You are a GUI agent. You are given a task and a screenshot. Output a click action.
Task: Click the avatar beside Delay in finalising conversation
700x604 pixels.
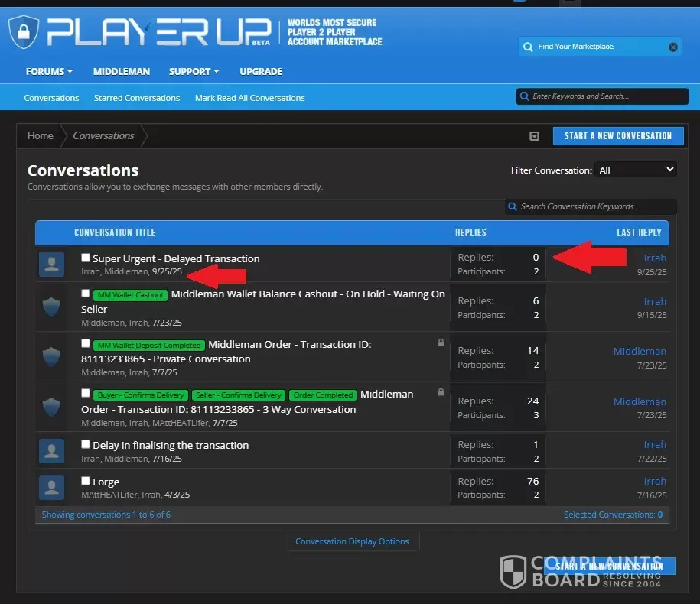click(x=51, y=451)
